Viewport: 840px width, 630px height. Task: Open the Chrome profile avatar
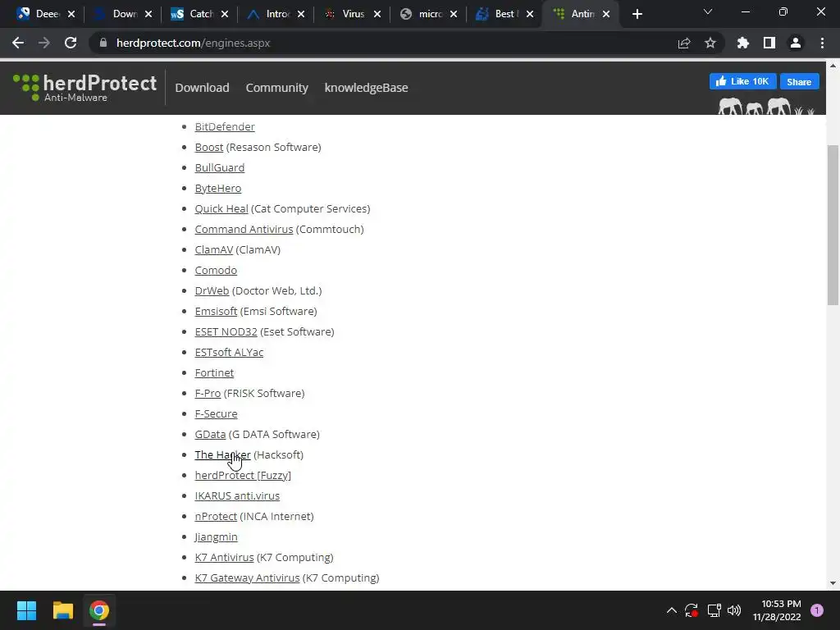[x=796, y=43]
